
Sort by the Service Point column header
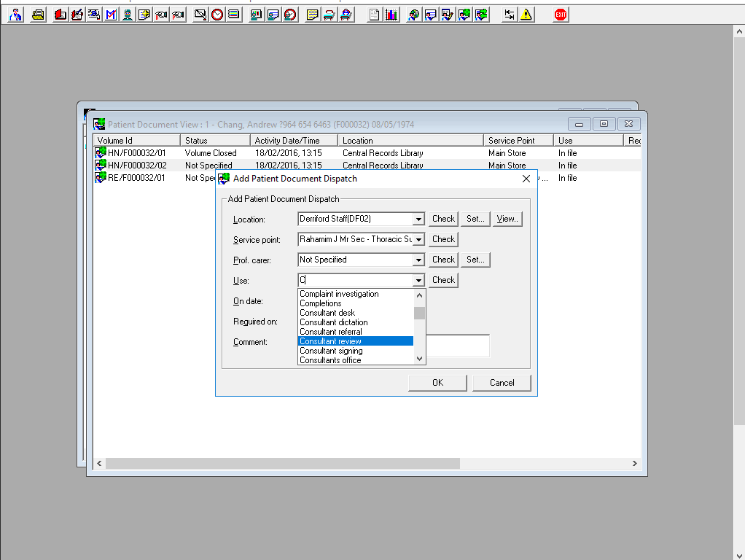pyautogui.click(x=518, y=140)
